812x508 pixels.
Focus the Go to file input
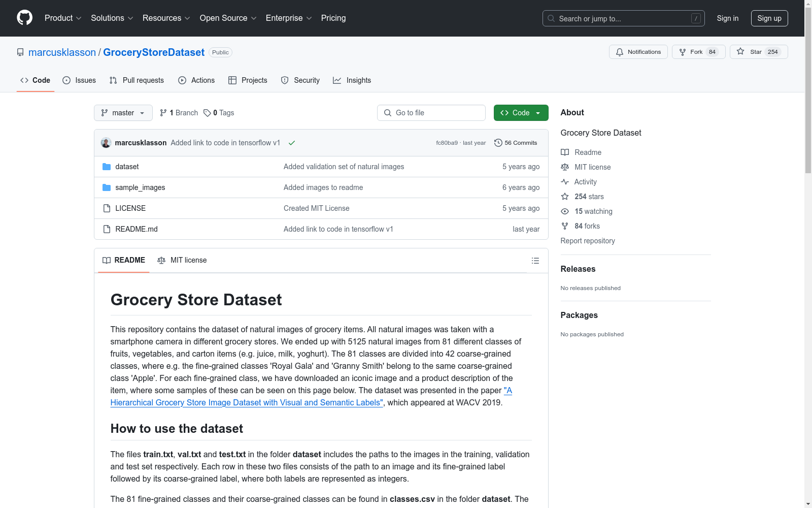coord(431,113)
